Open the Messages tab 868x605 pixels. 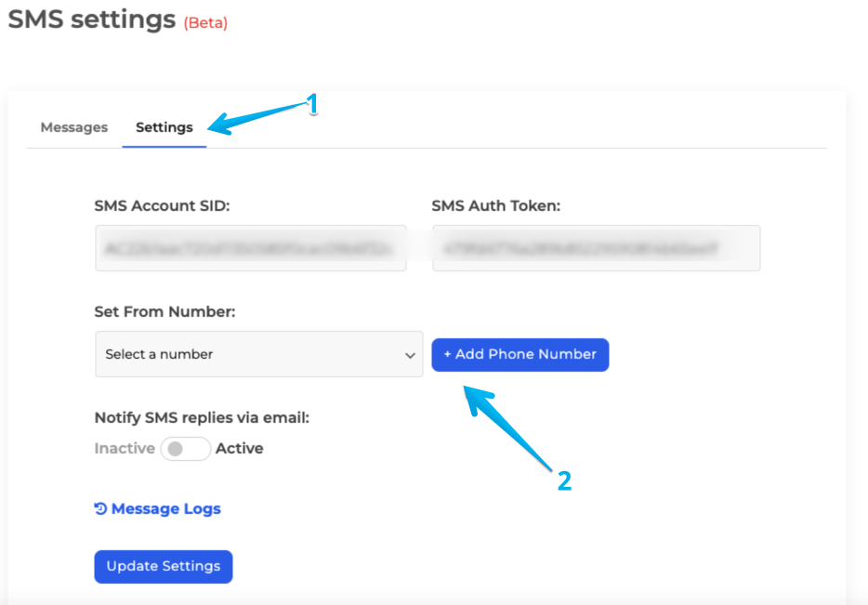(73, 127)
